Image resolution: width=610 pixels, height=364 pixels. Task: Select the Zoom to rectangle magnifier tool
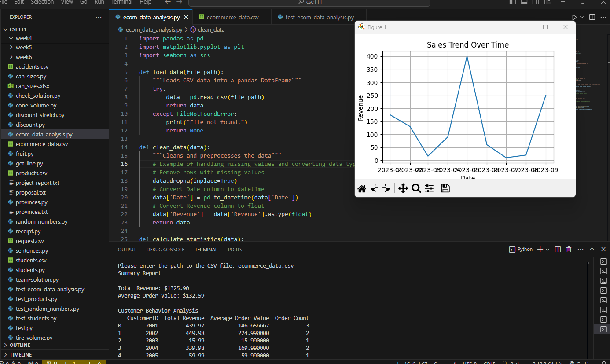pyautogui.click(x=416, y=189)
